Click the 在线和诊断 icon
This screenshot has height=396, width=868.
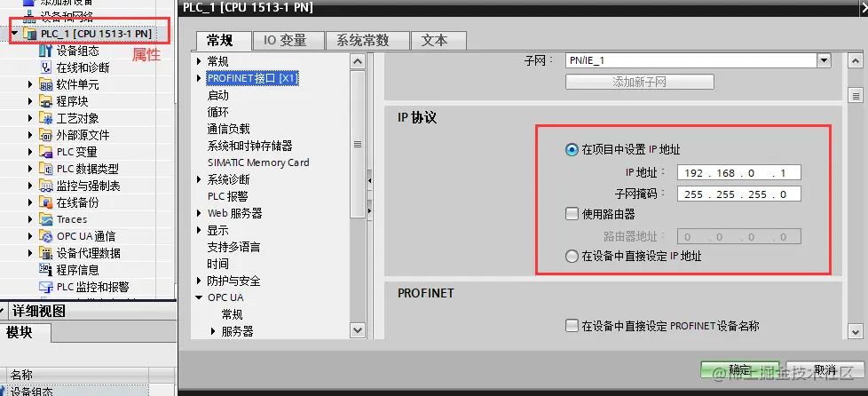(46, 67)
